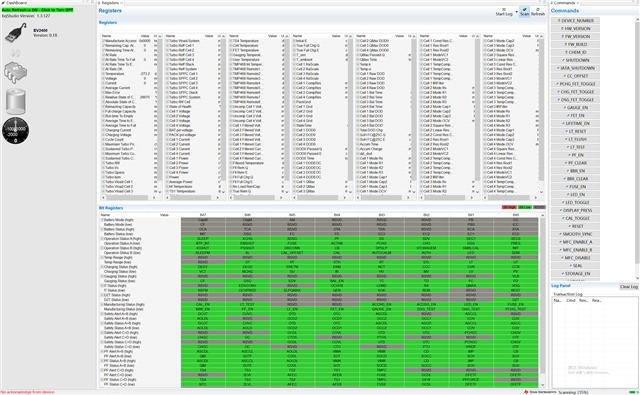Send the PF_CLEAR command
640x395 pixels.
coord(575,163)
